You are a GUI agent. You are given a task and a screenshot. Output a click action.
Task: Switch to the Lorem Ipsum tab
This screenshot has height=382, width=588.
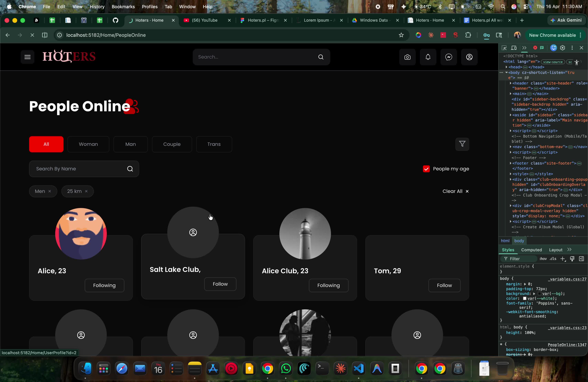(320, 20)
